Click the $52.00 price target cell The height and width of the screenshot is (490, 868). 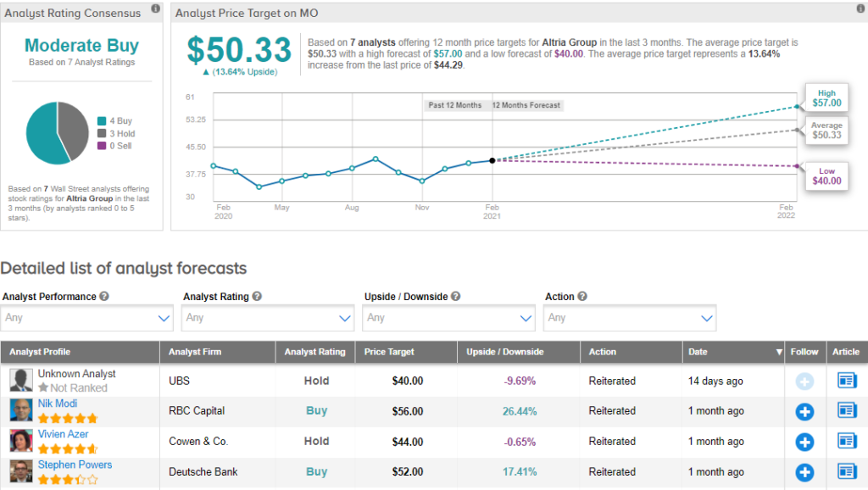click(408, 471)
